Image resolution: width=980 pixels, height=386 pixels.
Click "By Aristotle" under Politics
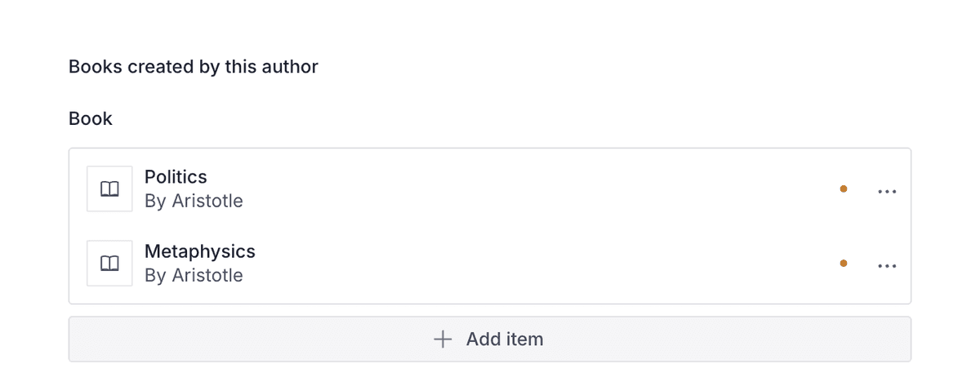(194, 201)
